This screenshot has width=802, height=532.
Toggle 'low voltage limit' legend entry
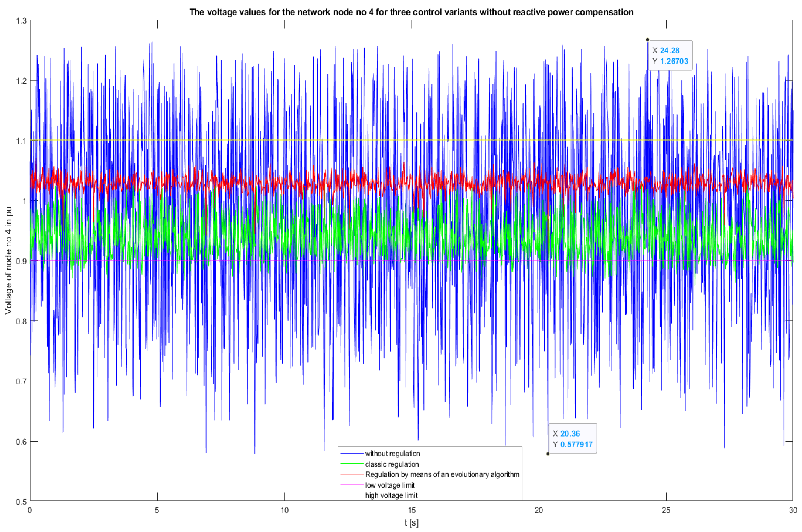point(390,485)
